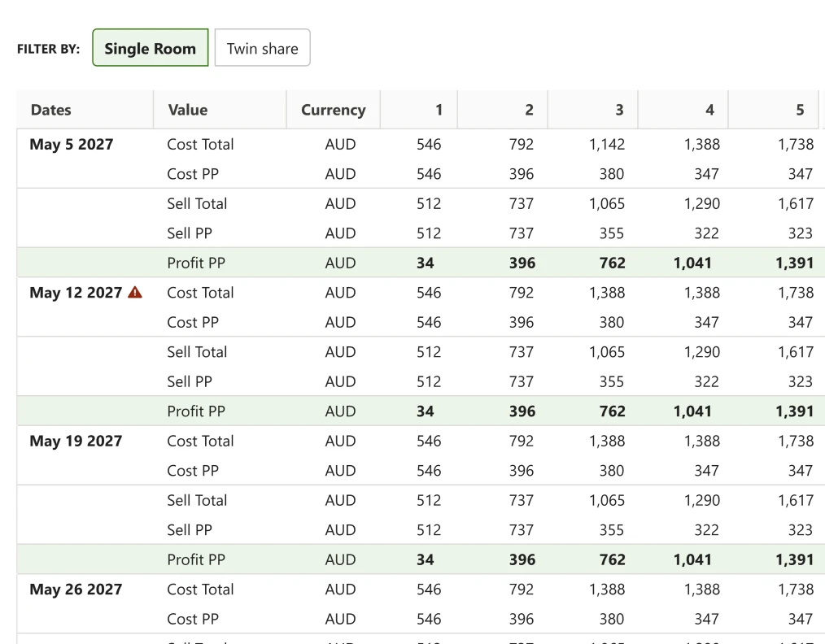The image size is (825, 644).
Task: Click May 26 Cost Total value 546
Action: tap(429, 589)
